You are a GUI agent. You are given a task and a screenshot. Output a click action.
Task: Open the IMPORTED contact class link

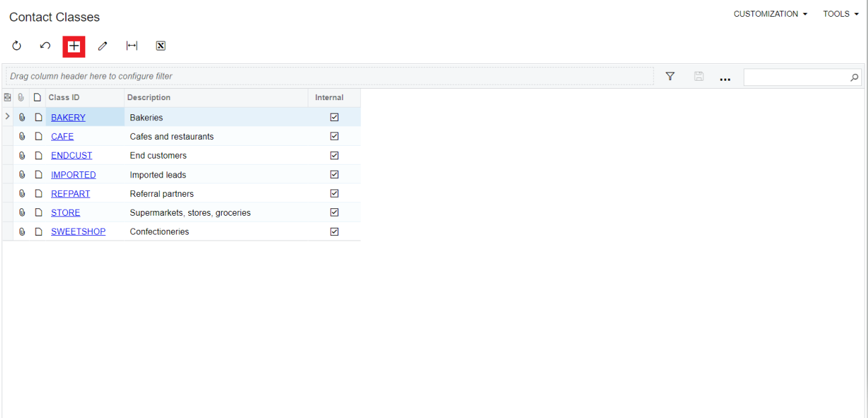click(x=73, y=174)
